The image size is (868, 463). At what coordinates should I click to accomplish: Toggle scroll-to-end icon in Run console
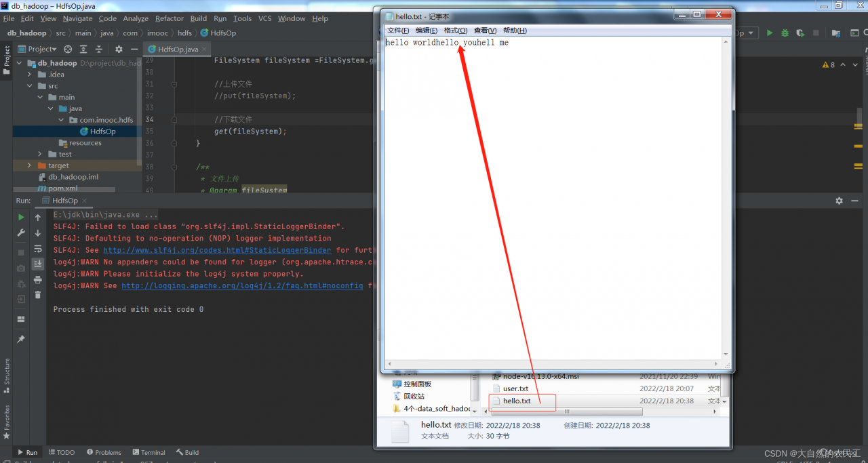[38, 264]
